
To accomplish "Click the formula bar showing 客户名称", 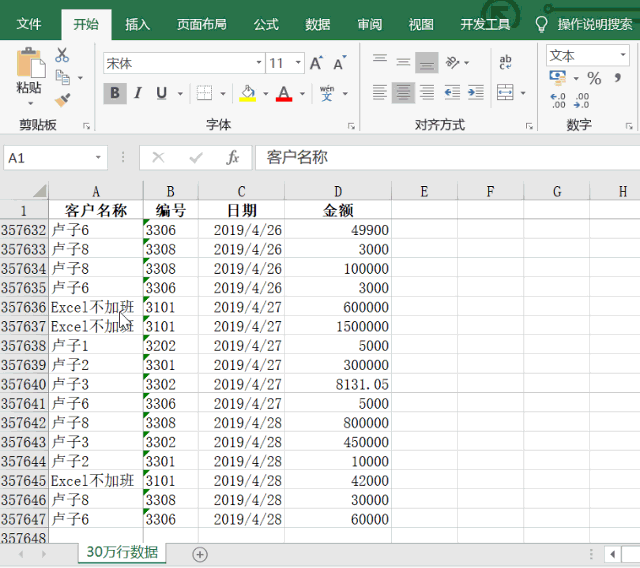I will pos(447,158).
